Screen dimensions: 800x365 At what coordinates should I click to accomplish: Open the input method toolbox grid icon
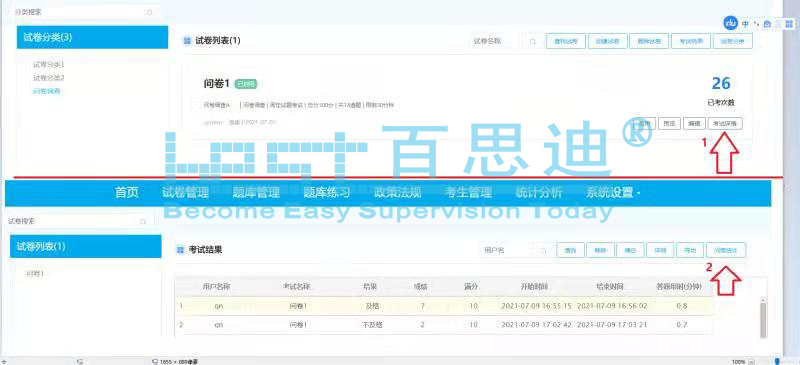pos(789,24)
